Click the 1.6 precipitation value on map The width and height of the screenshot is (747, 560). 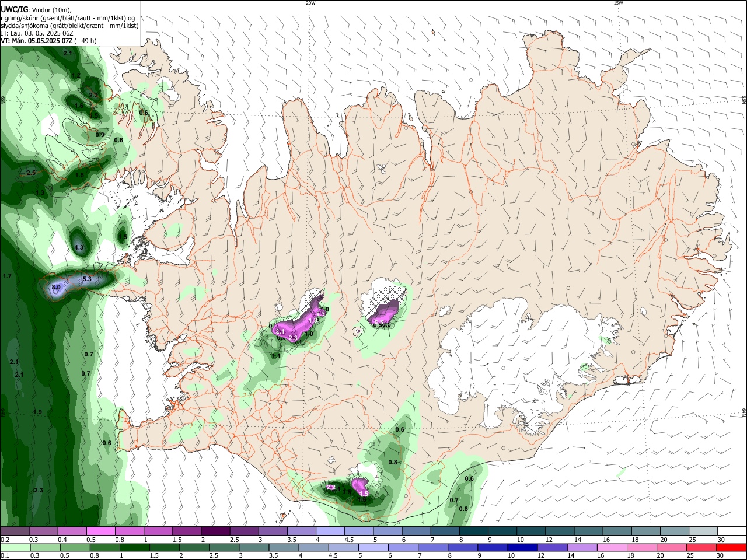point(79,106)
